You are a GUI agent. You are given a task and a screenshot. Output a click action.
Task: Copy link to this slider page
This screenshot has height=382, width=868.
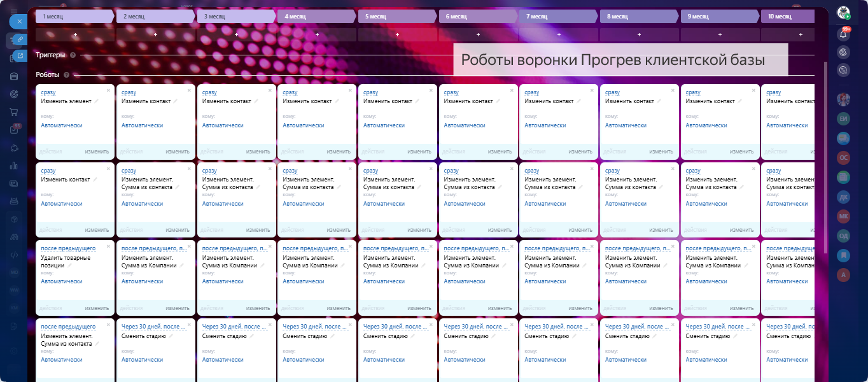click(20, 39)
